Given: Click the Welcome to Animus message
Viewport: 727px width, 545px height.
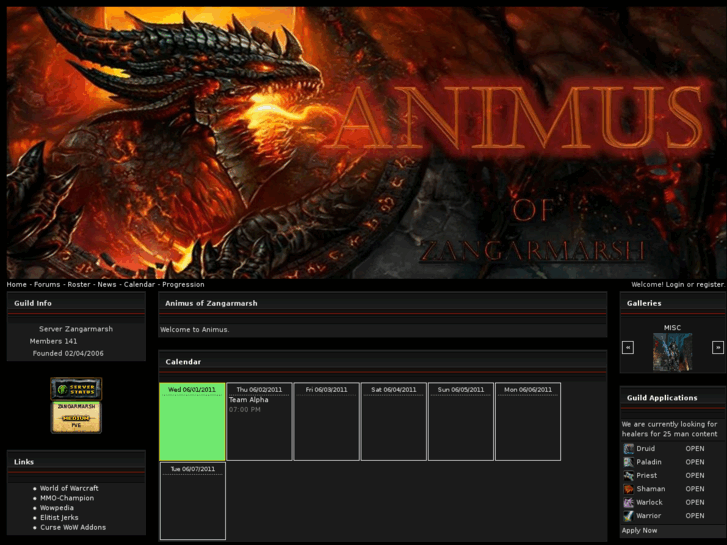Looking at the screenshot, I should point(195,330).
